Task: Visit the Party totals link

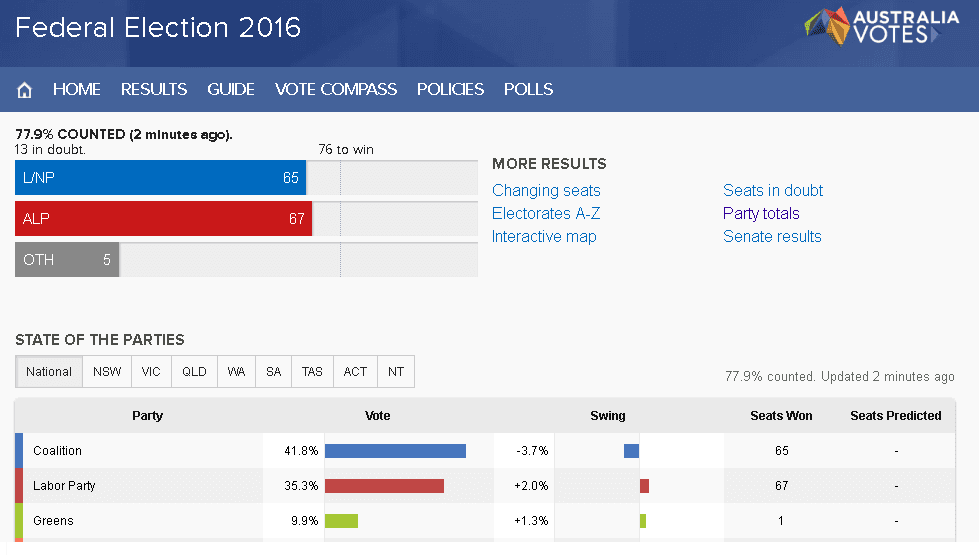Action: (761, 214)
